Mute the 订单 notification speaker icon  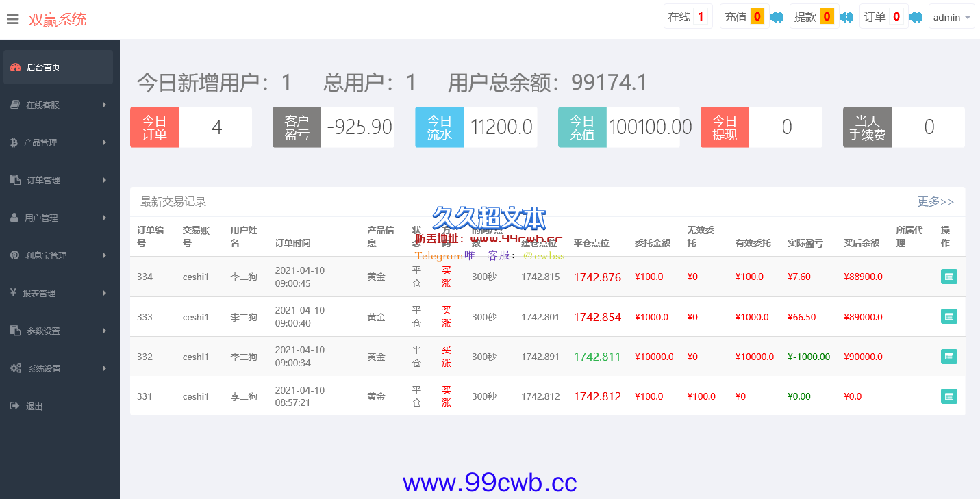[x=915, y=16]
